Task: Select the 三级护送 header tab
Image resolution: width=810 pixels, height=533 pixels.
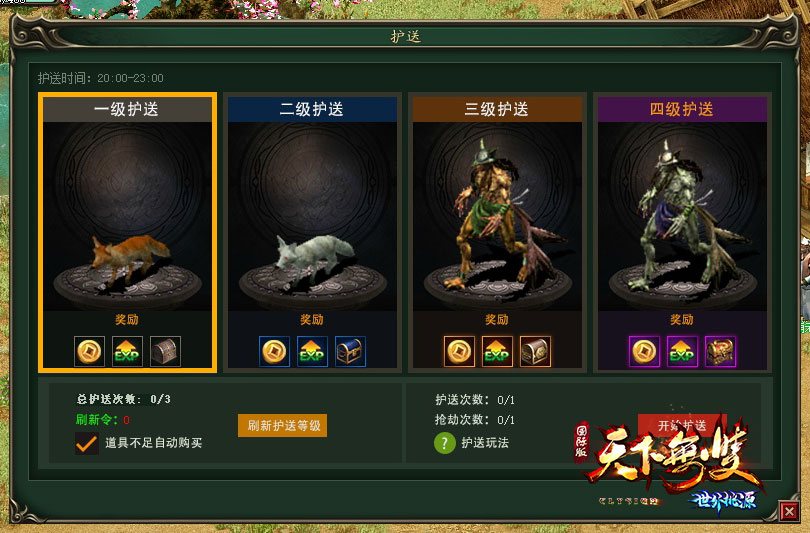Action: 497,109
